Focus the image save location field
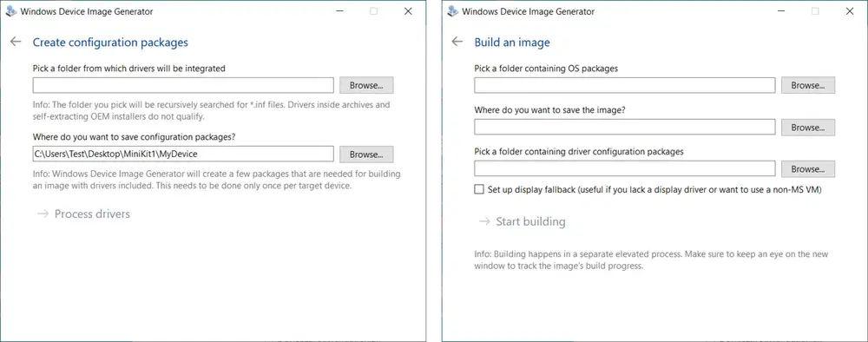This screenshot has width=868, height=342. (x=624, y=128)
